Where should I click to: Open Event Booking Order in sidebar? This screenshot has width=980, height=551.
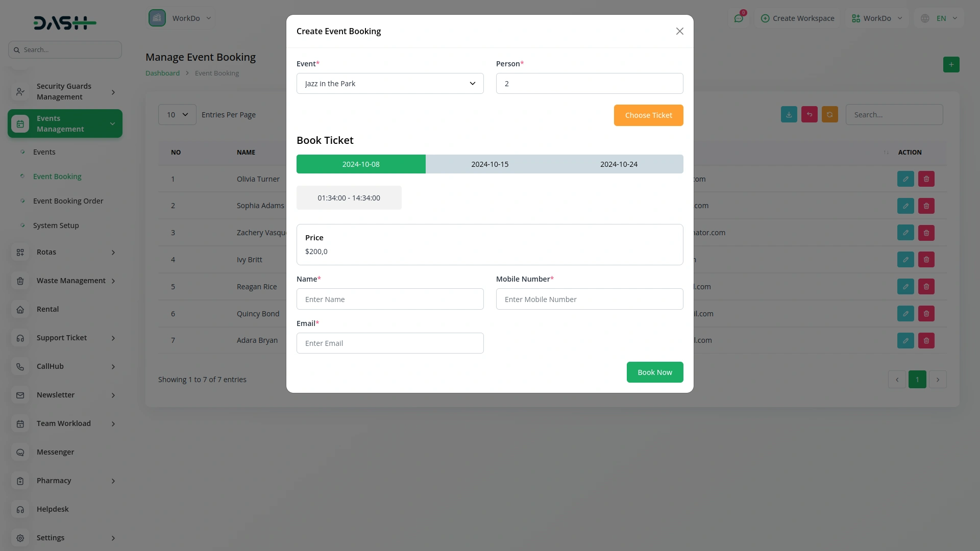(68, 201)
